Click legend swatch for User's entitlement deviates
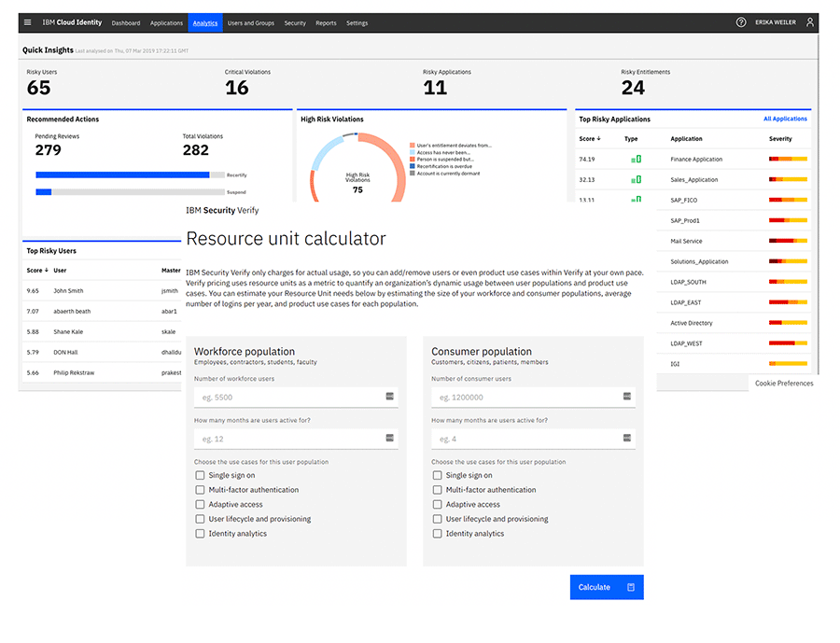 [413, 146]
